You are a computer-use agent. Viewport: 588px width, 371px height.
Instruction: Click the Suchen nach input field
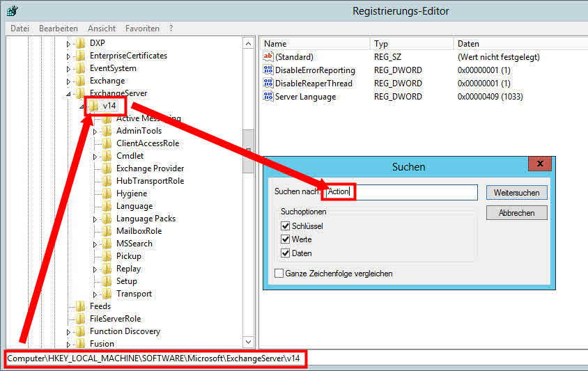(401, 192)
